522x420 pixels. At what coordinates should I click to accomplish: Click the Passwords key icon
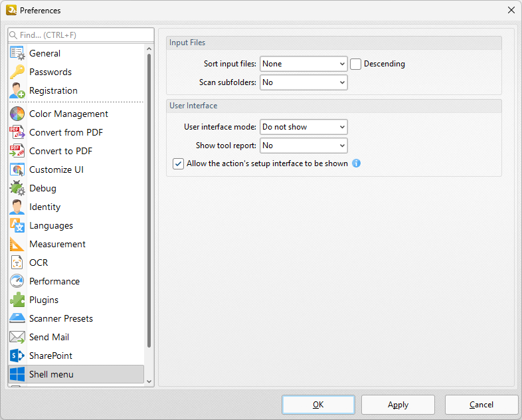tap(17, 72)
